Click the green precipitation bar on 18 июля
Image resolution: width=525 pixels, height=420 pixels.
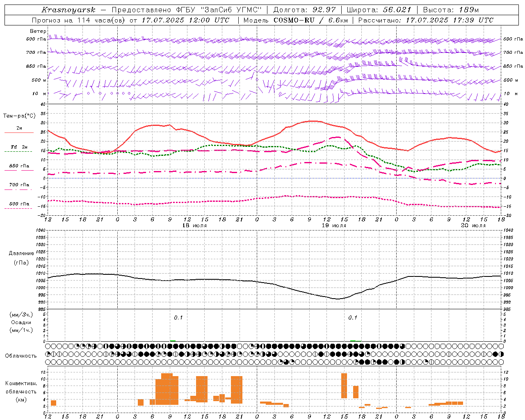(173, 340)
